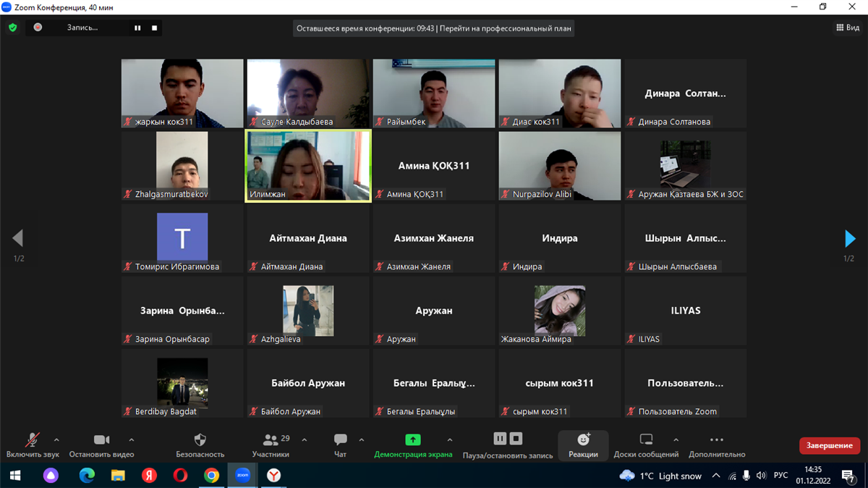The image size is (868, 488).
Task: Open the Security shield icon
Action: pos(200,440)
